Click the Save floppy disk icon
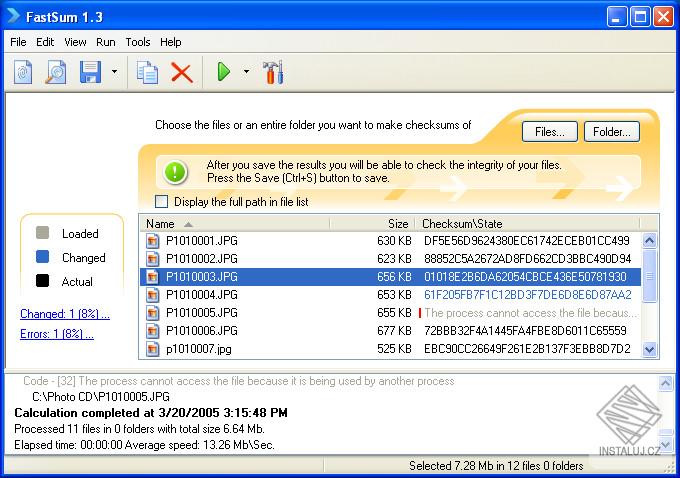This screenshot has height=478, width=680. pos(91,72)
